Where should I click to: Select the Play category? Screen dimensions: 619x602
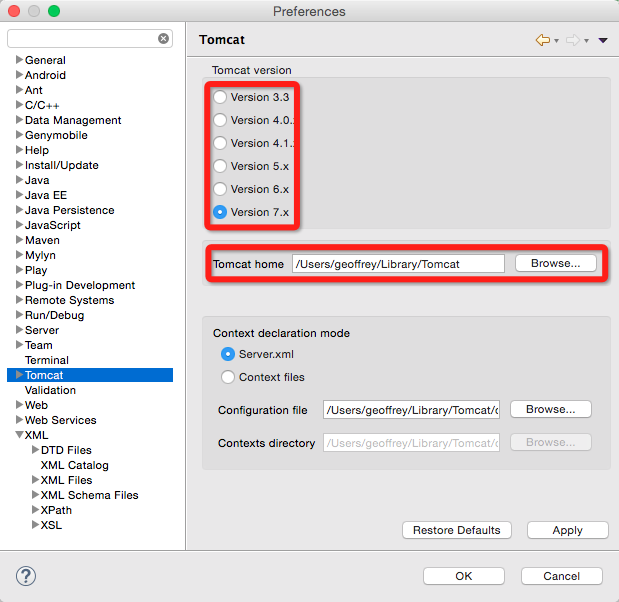[36, 270]
